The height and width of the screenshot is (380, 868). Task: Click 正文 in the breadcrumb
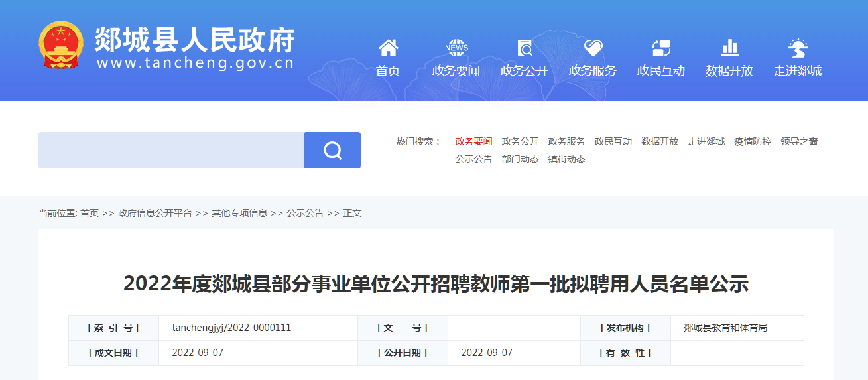(352, 213)
